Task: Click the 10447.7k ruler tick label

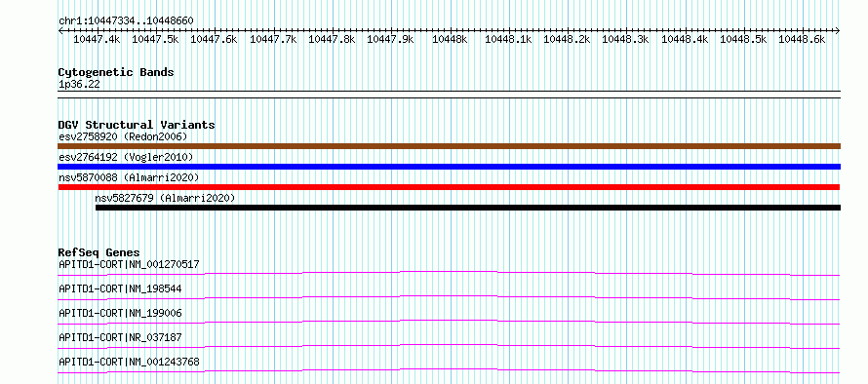Action: coord(273,39)
